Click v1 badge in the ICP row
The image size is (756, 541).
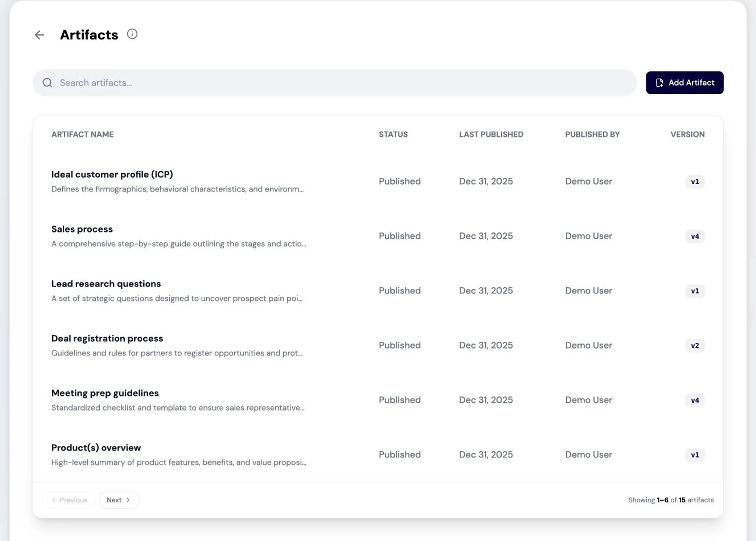pos(695,182)
